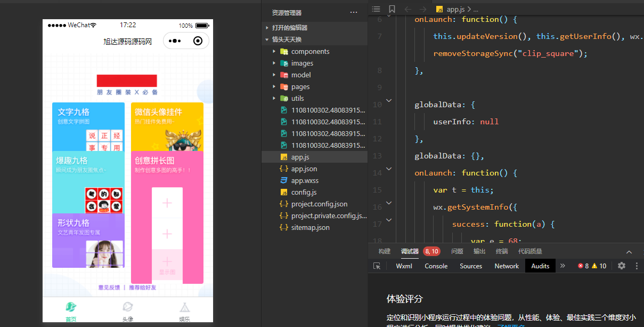The image size is (644, 327).
Task: Switch to the 构建 panel tab
Action: (385, 251)
